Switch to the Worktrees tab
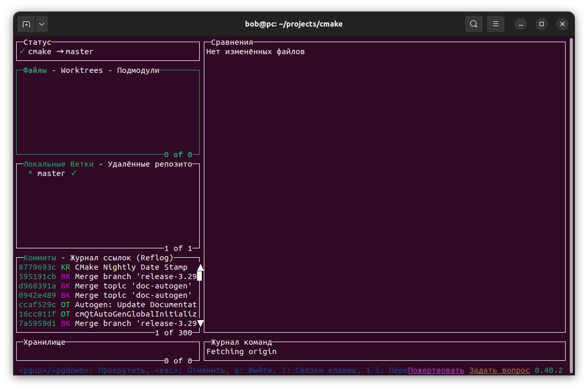The image size is (588, 390). tap(82, 70)
